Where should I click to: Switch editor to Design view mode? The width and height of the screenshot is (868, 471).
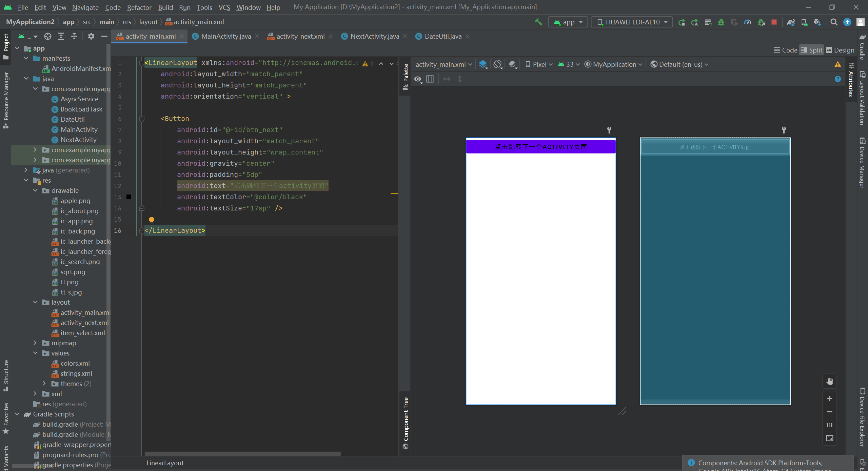(x=840, y=50)
